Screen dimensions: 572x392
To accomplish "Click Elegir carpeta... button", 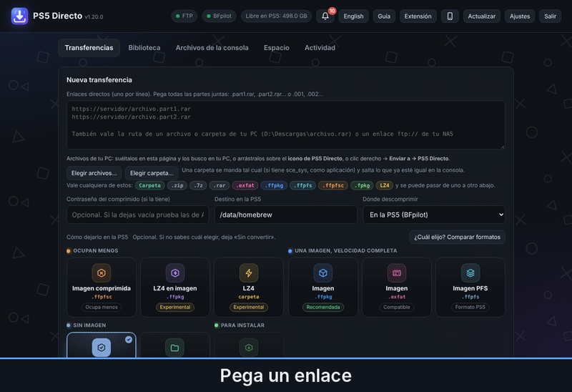I will pos(152,173).
